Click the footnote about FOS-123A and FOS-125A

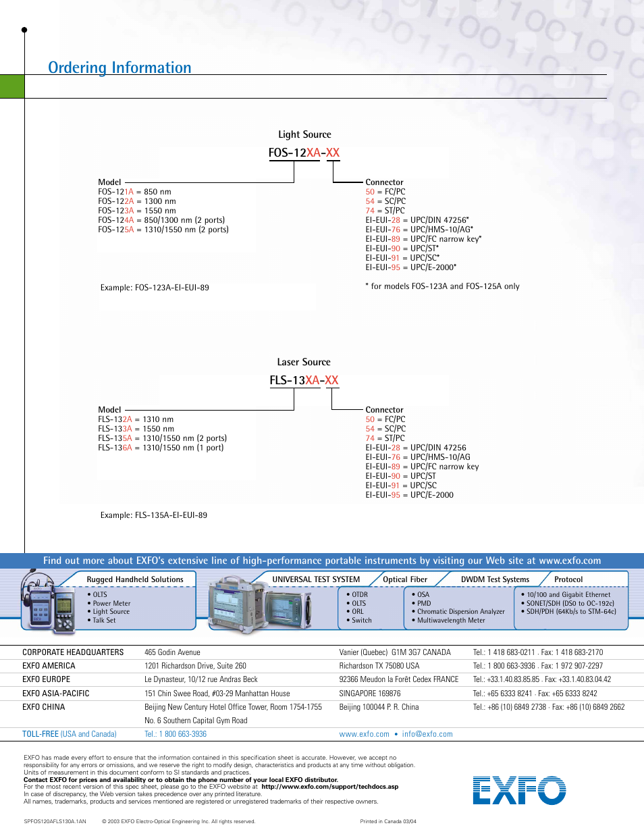click(x=443, y=286)
